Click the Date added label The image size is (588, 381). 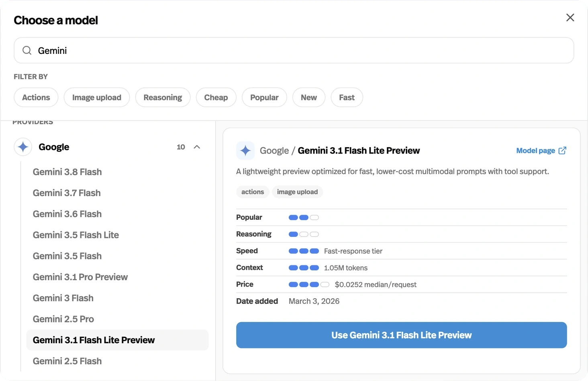click(x=257, y=301)
